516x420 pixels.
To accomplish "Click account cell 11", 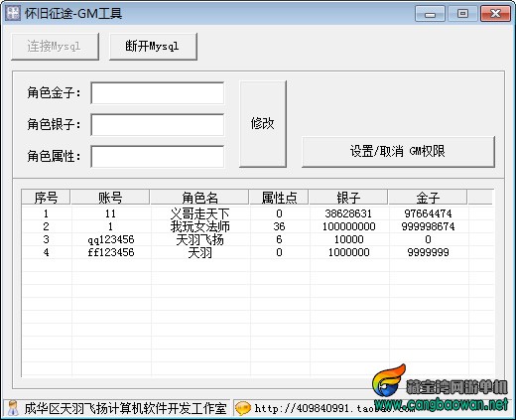I will (110, 213).
